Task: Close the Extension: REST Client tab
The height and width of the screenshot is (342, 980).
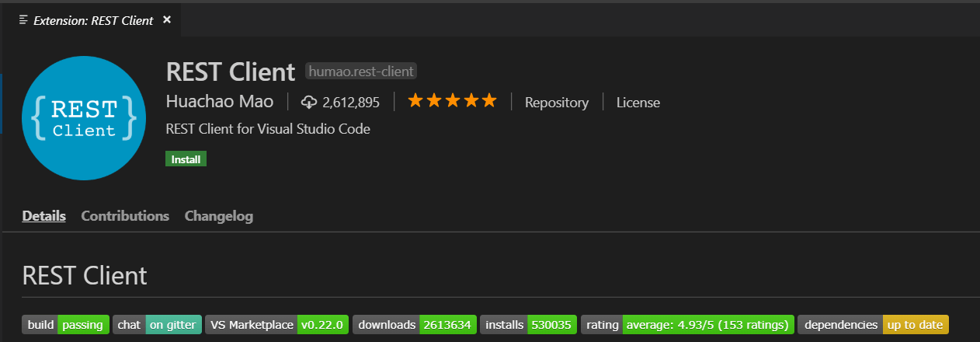Action: (x=166, y=20)
